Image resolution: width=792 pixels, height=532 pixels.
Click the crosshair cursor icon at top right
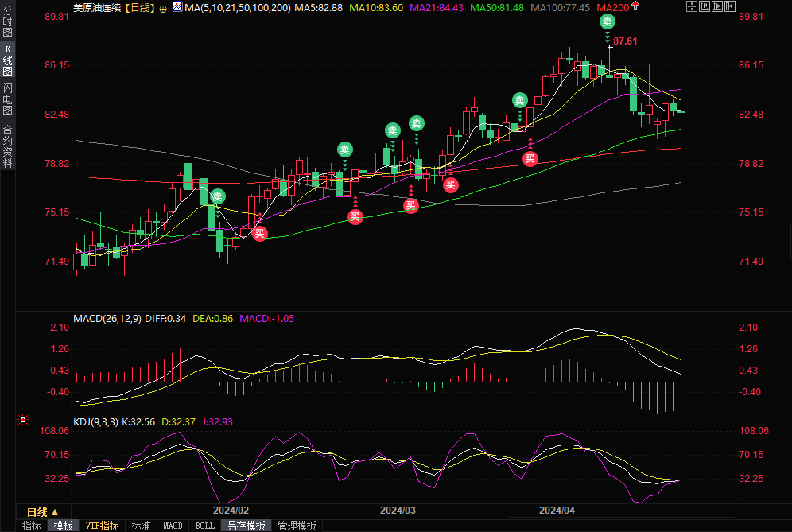(690, 7)
